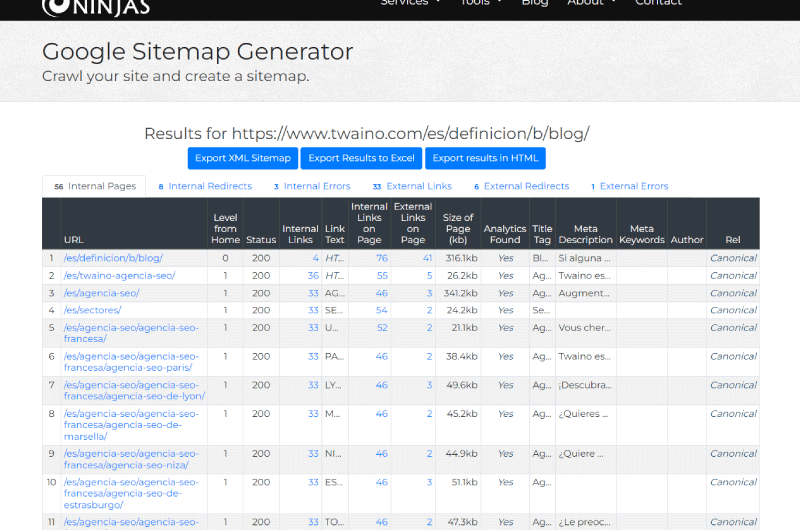Click external links value 5 in row 2
The image size is (800, 530).
tap(430, 275)
